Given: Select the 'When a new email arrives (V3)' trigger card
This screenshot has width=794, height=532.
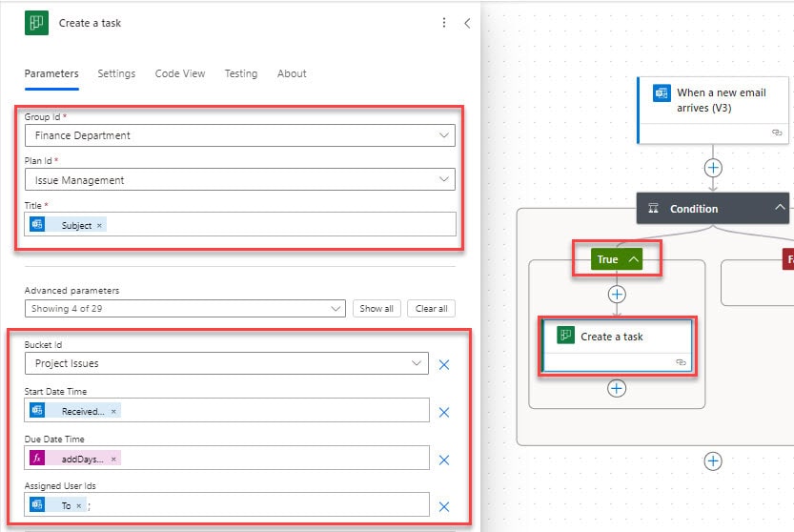Looking at the screenshot, I should (713, 110).
